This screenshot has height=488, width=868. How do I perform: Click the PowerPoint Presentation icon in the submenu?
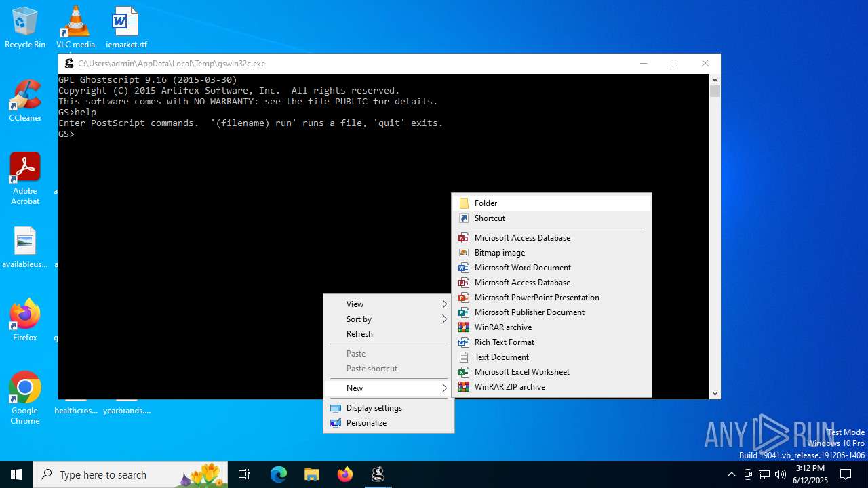point(464,298)
